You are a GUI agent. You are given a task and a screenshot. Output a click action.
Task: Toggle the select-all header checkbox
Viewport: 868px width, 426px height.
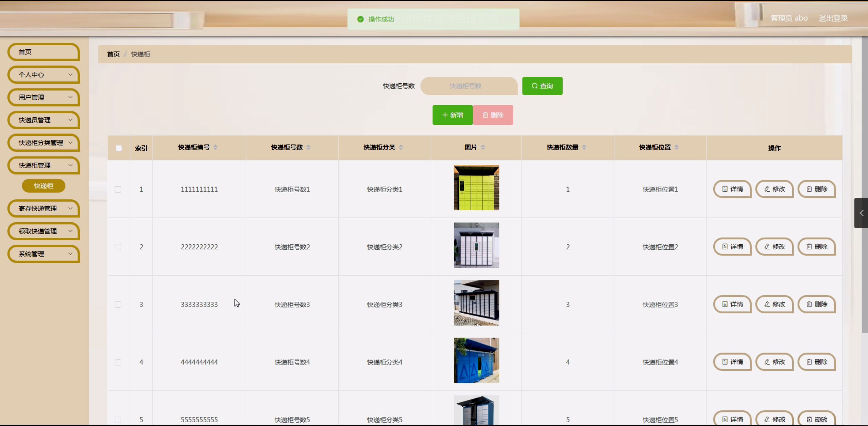pos(119,148)
